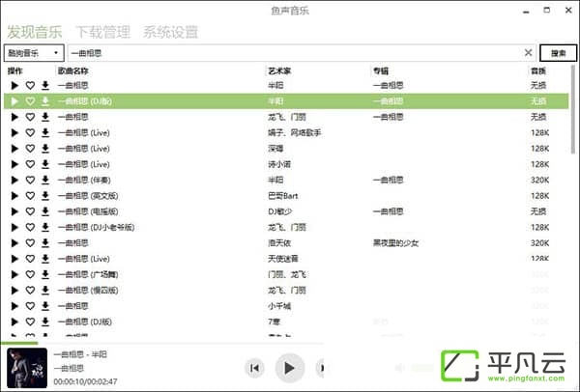This screenshot has width=580, height=392.
Task: Play the 一曲相思 (DJ小老爷版) track
Action: (14, 227)
